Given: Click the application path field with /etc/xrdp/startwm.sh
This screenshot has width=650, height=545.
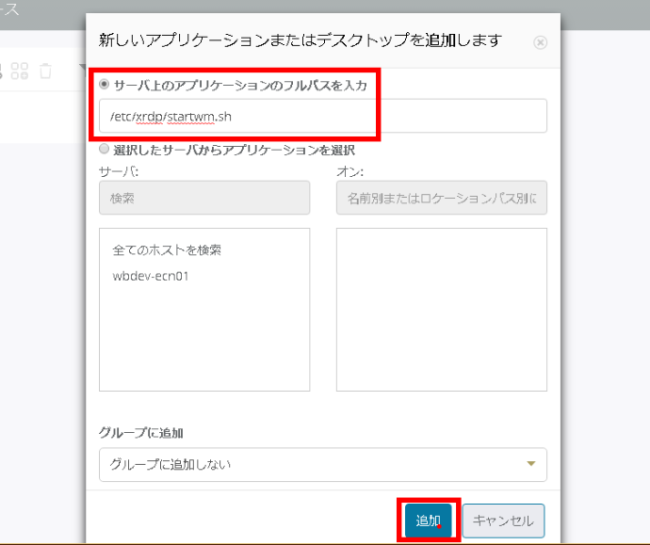Looking at the screenshot, I should click(x=323, y=116).
